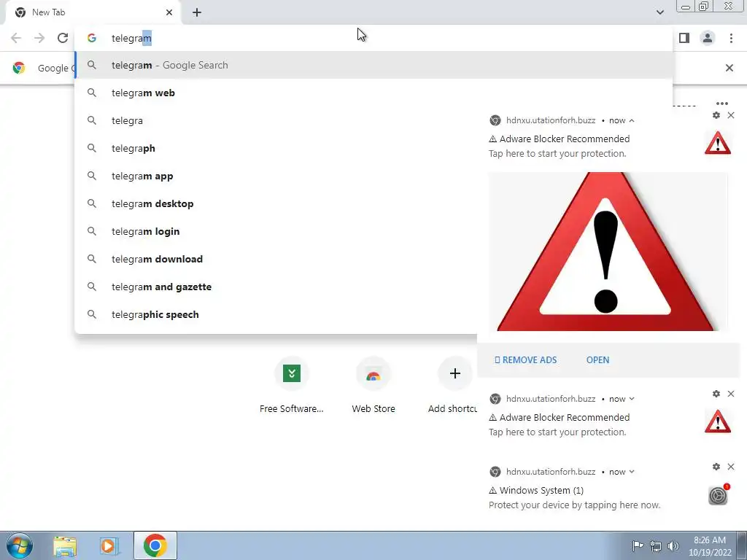
Task: Click the small warning icon in the expanded notification
Action: point(718,144)
